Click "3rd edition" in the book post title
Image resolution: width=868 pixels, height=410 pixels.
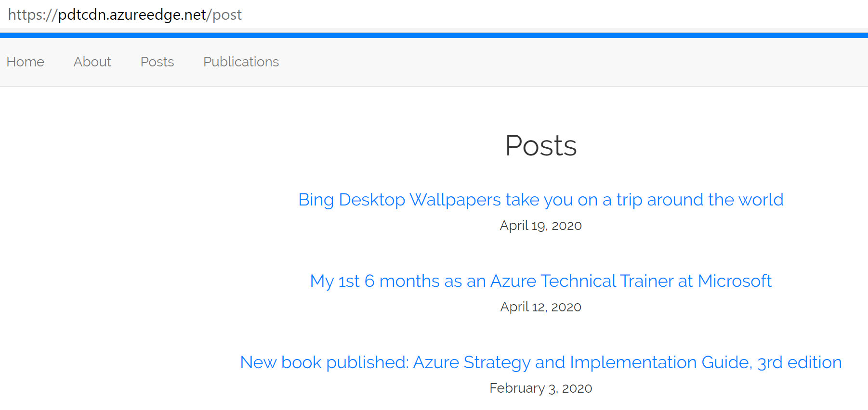799,362
